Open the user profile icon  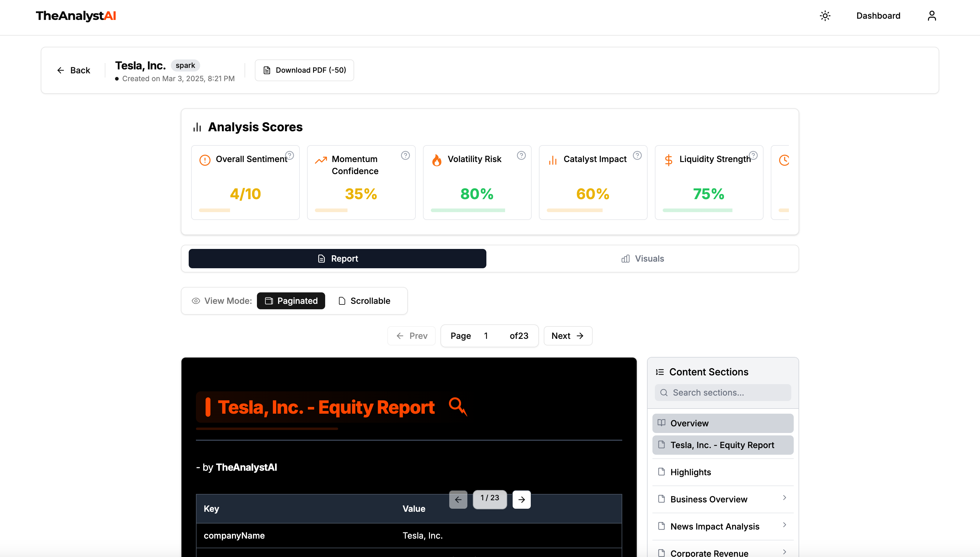coord(932,16)
